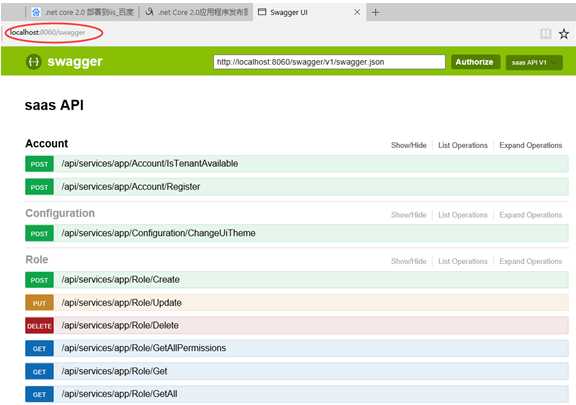The height and width of the screenshot is (405, 576).
Task: Click PUT badge for Role/Update
Action: tap(39, 303)
